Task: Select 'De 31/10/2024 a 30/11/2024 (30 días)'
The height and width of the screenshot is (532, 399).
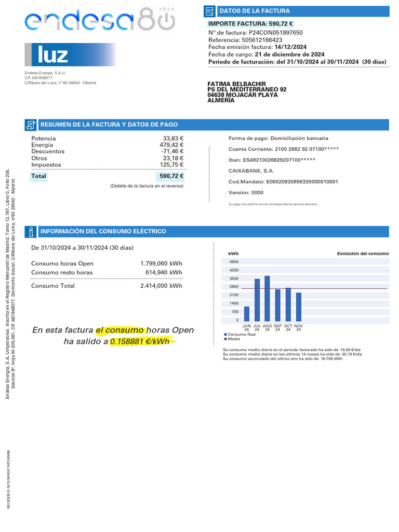Action: (82, 248)
